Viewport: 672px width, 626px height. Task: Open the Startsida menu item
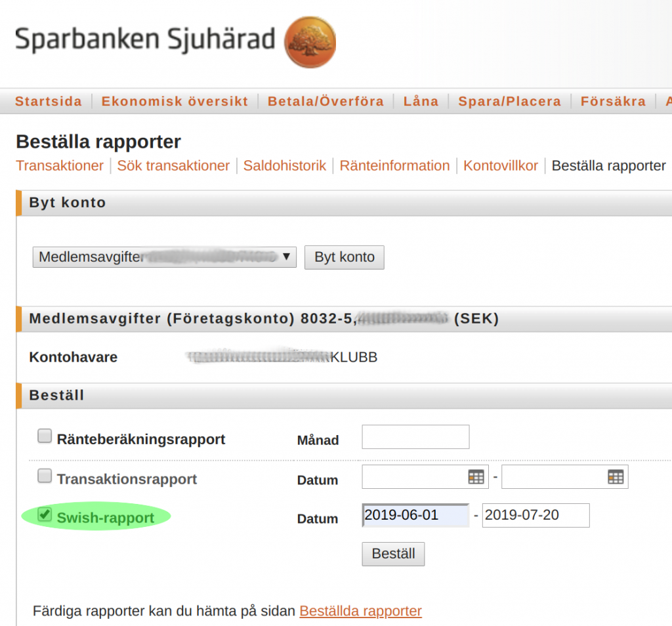tap(49, 101)
